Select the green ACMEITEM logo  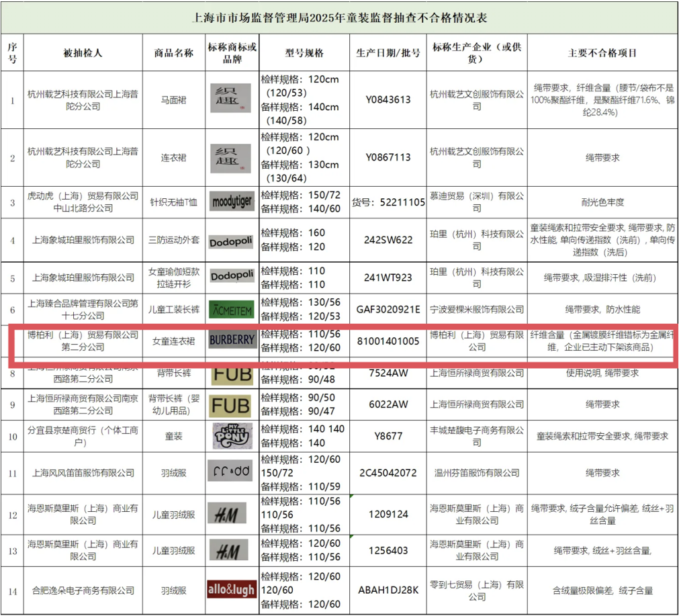(x=232, y=309)
